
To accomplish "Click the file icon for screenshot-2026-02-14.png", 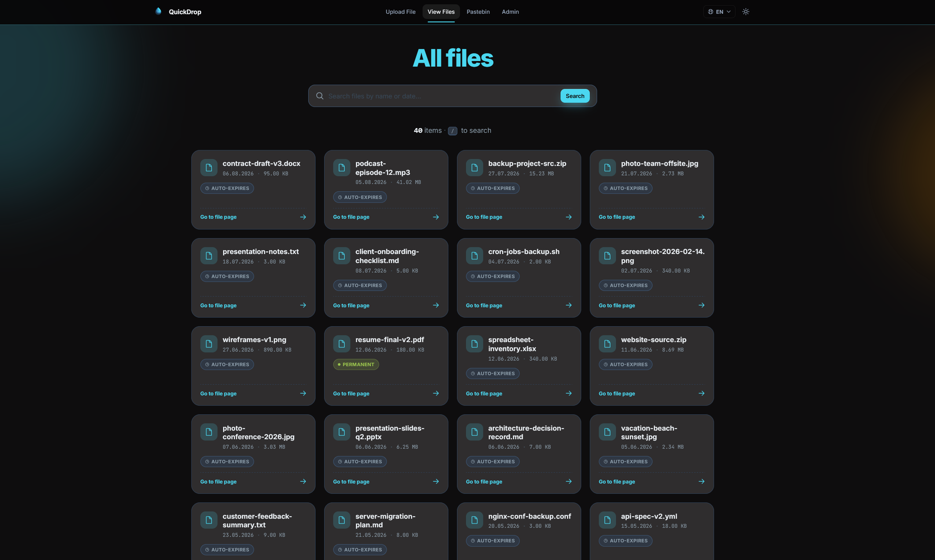I will (607, 256).
